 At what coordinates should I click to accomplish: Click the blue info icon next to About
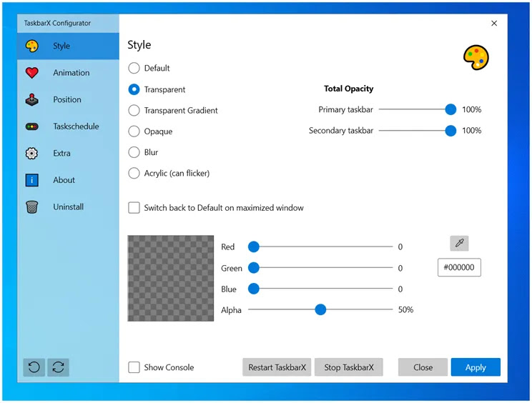pos(32,180)
